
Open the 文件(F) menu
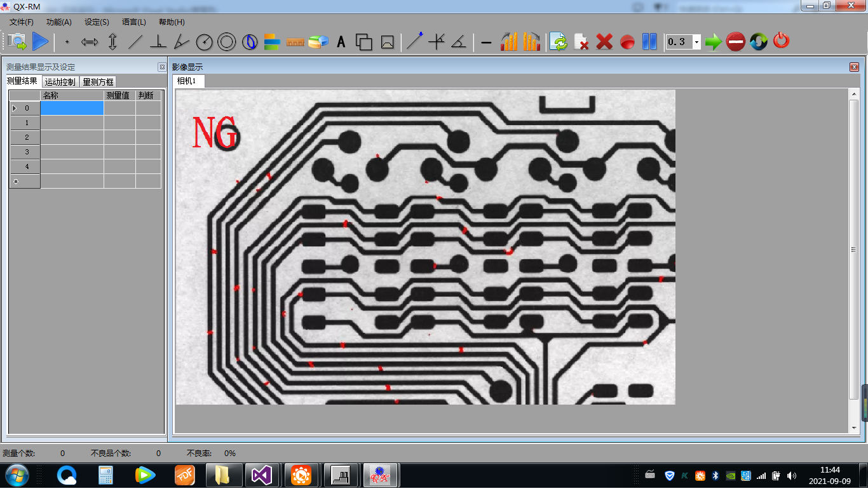point(22,22)
